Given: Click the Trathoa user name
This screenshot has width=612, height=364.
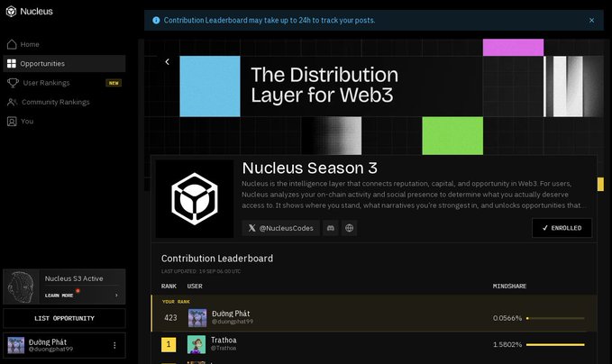Looking at the screenshot, I should [224, 341].
